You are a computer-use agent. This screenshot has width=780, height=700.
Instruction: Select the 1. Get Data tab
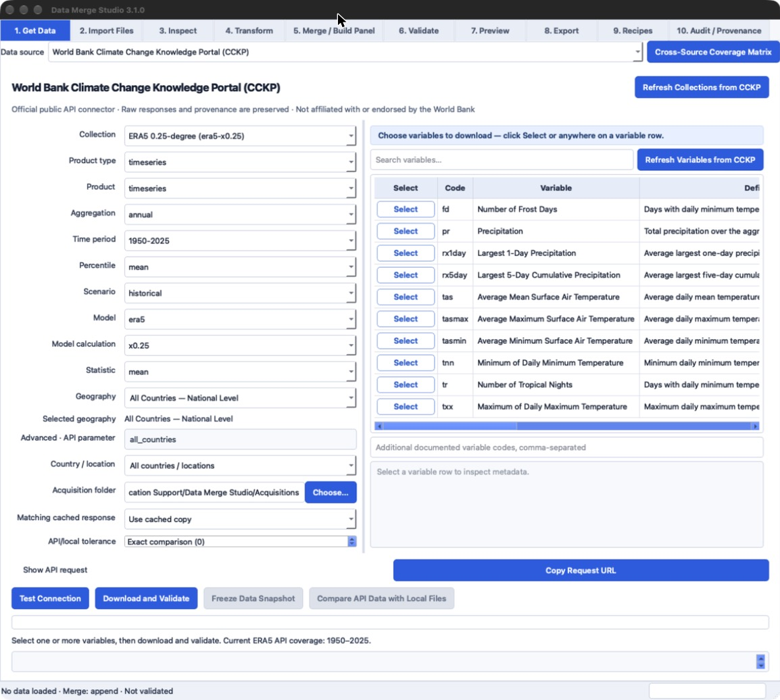(x=35, y=31)
